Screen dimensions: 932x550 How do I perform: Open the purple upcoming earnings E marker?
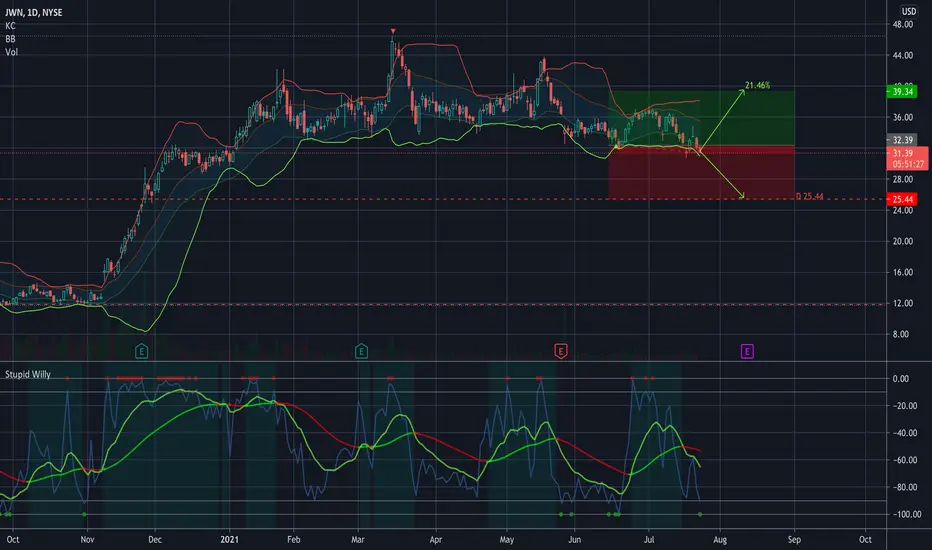[x=747, y=351]
